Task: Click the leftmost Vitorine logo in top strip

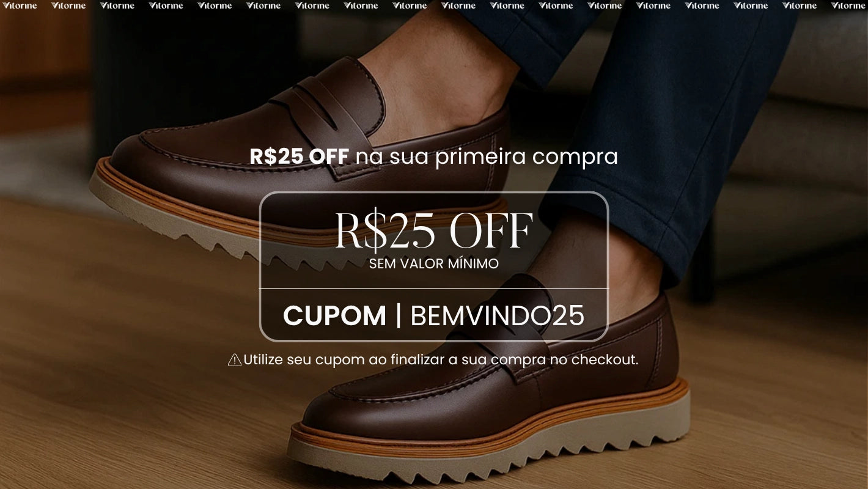Action: click(20, 6)
